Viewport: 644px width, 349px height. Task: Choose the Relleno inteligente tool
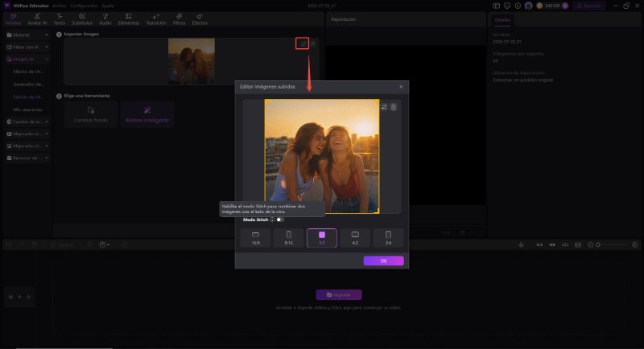147,114
